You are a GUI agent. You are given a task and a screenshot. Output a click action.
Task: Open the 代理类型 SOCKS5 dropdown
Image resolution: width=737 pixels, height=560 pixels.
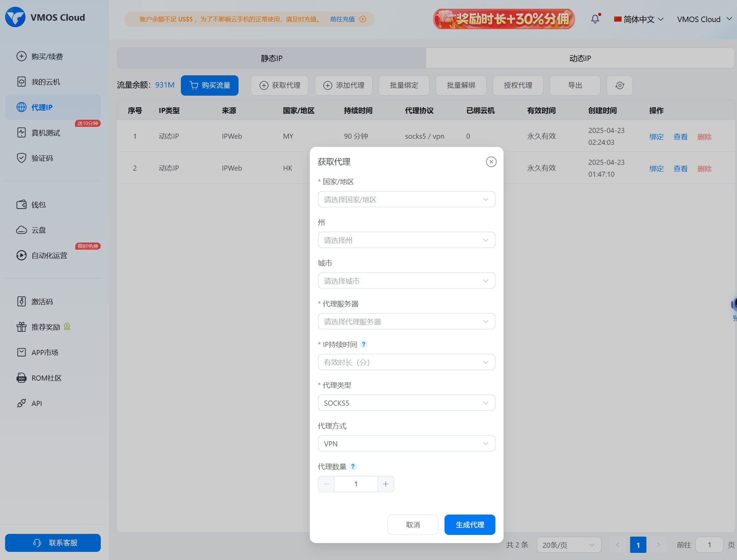407,403
